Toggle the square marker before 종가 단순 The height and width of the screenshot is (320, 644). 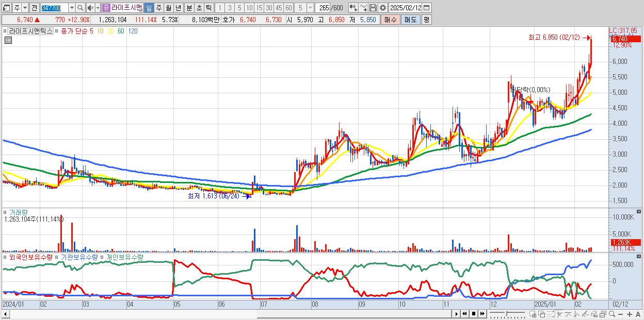57,31
